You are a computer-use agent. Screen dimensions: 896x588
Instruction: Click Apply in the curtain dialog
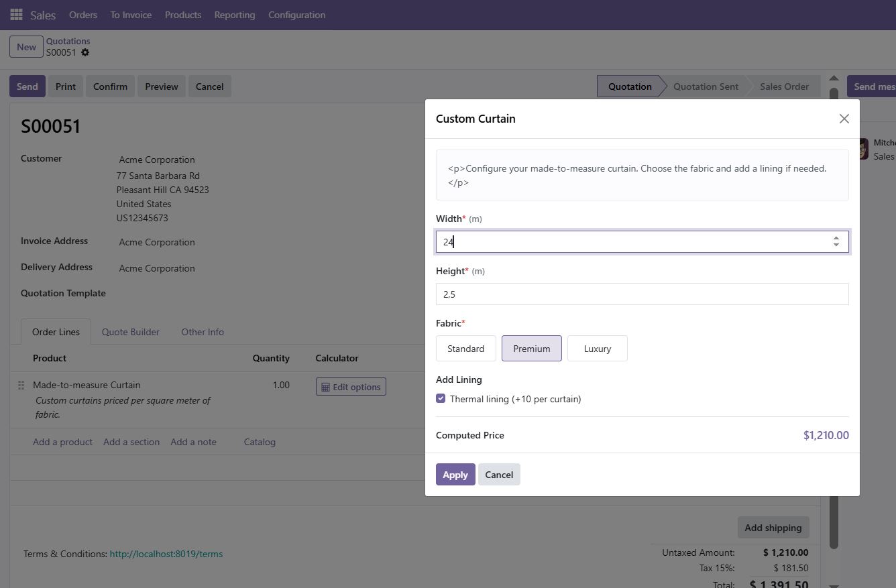coord(455,475)
